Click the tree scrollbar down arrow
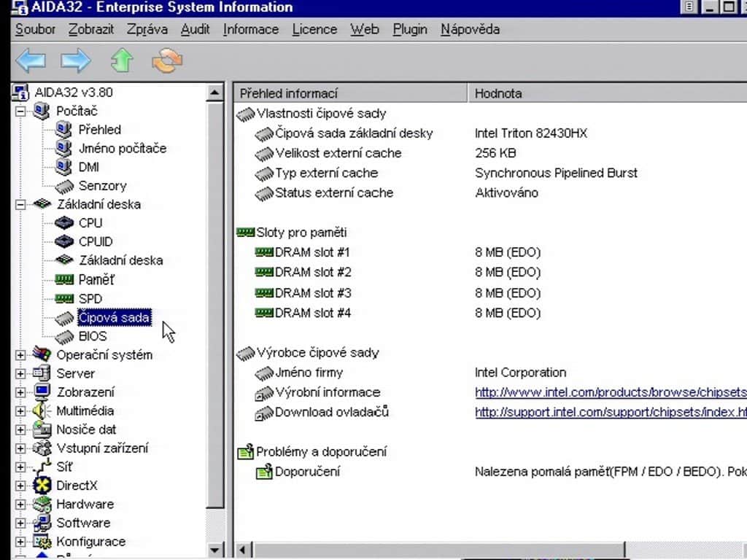Screen dimensions: 747x560 click(x=215, y=550)
